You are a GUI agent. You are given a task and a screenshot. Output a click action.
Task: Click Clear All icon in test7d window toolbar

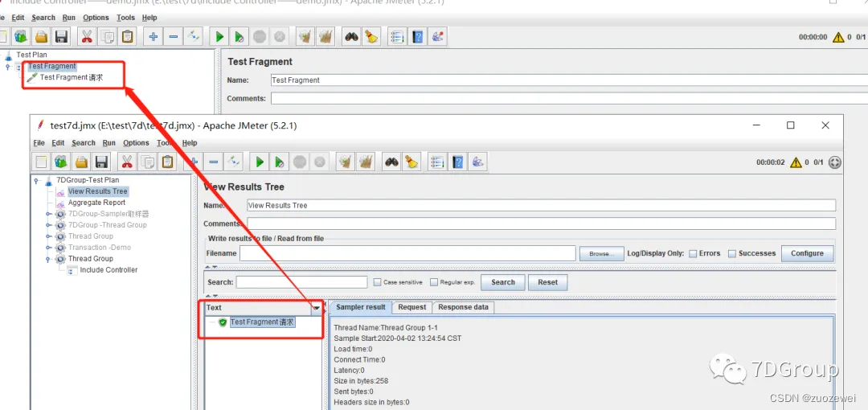pos(366,162)
